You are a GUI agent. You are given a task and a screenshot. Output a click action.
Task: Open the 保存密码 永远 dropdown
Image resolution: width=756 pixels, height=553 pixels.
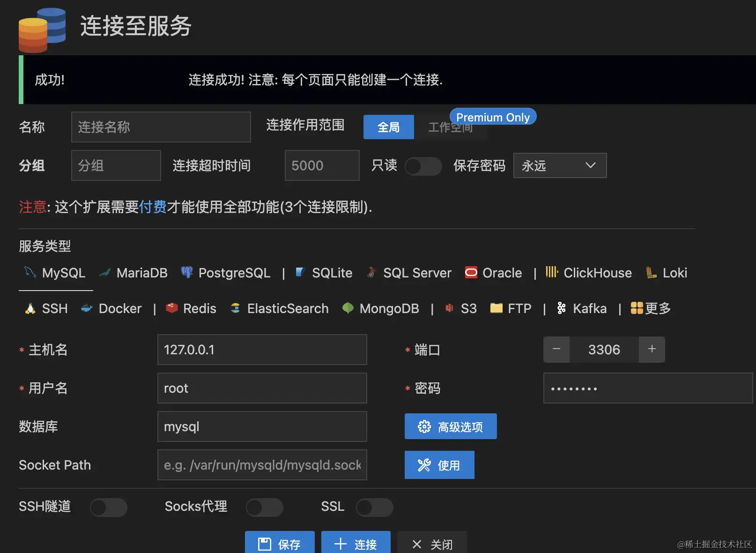click(560, 165)
